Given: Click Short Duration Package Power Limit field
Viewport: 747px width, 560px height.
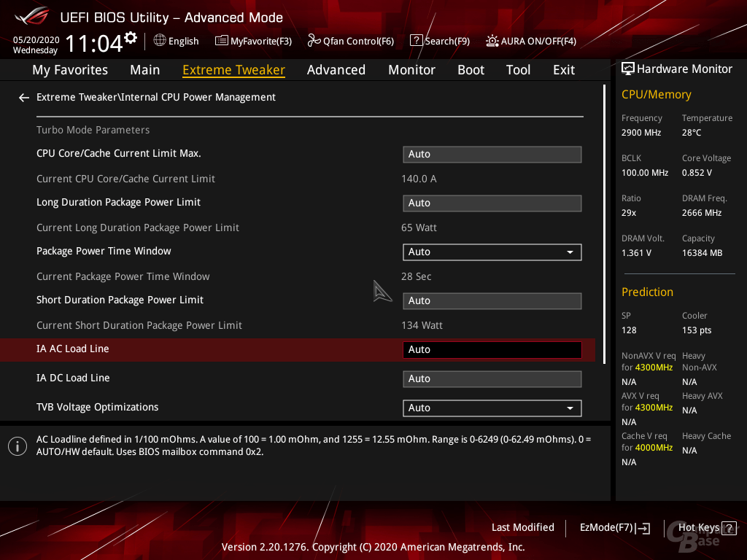Looking at the screenshot, I should point(492,301).
